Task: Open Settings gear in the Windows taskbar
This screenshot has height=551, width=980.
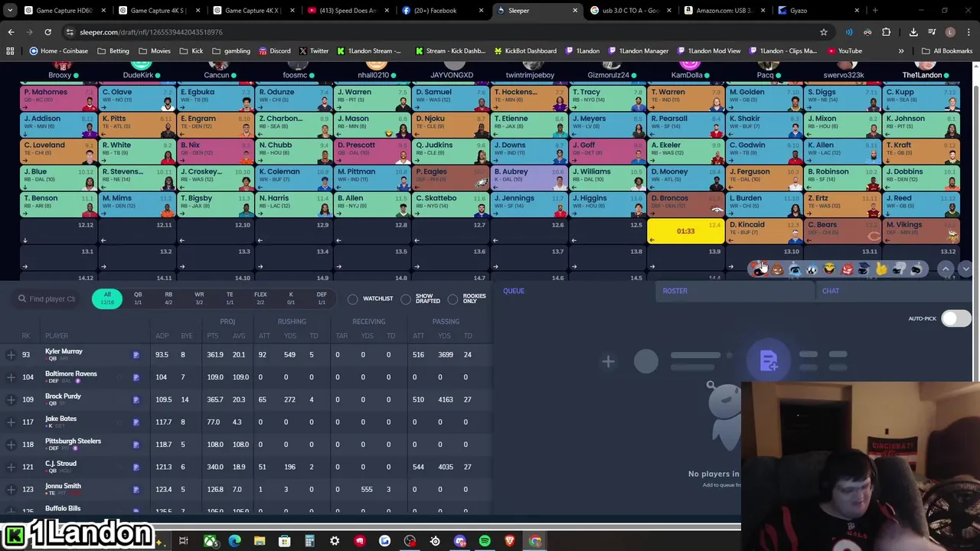Action: (335, 541)
